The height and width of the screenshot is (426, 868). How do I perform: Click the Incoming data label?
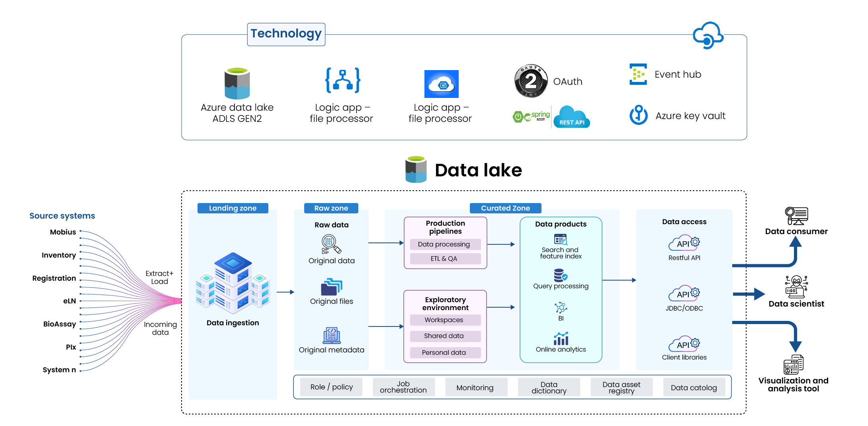(160, 328)
